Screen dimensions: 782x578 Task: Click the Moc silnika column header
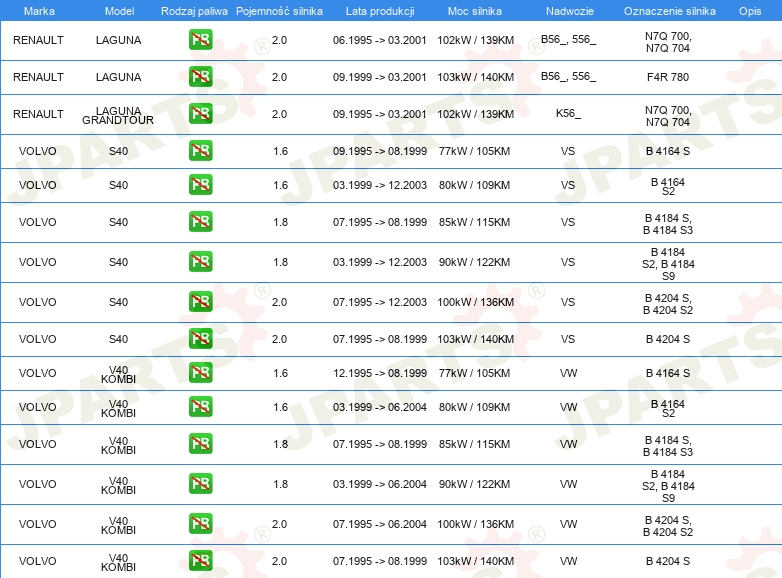point(475,11)
